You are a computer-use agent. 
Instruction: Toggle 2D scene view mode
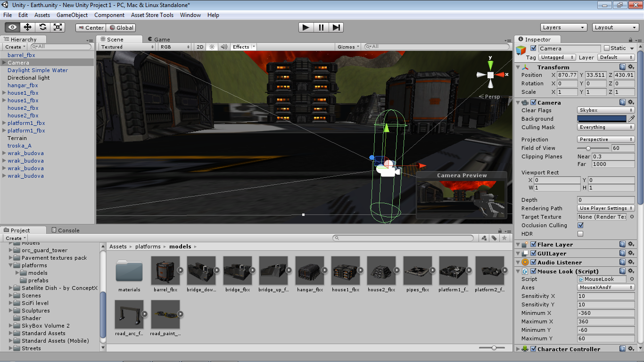point(200,47)
